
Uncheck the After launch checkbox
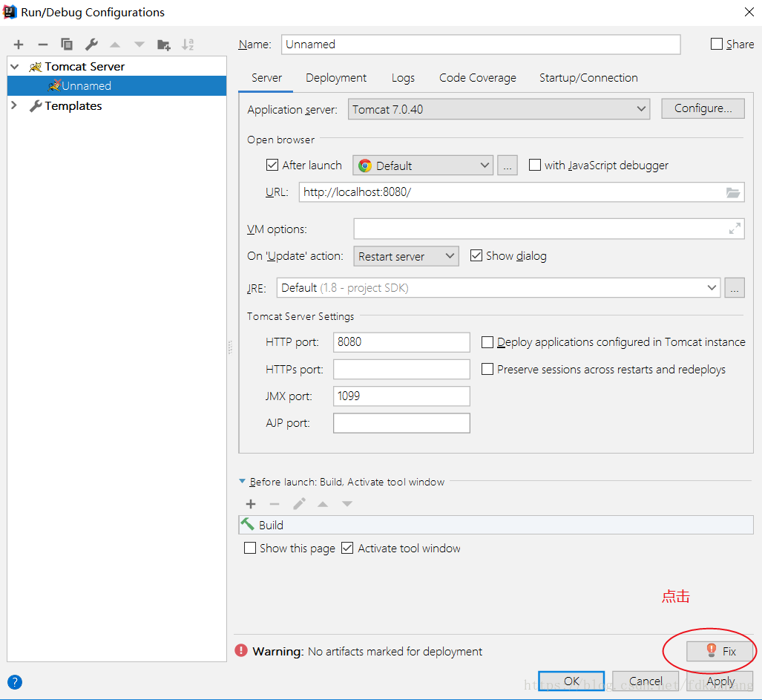(272, 166)
